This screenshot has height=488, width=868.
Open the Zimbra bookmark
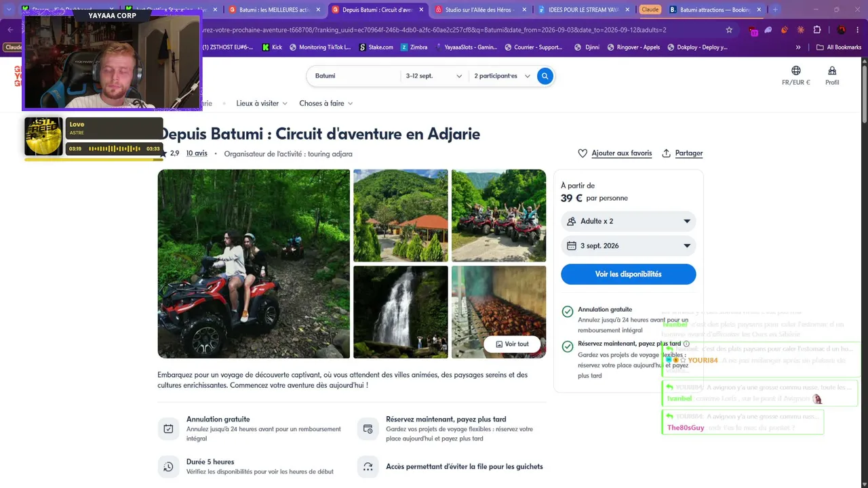(414, 47)
